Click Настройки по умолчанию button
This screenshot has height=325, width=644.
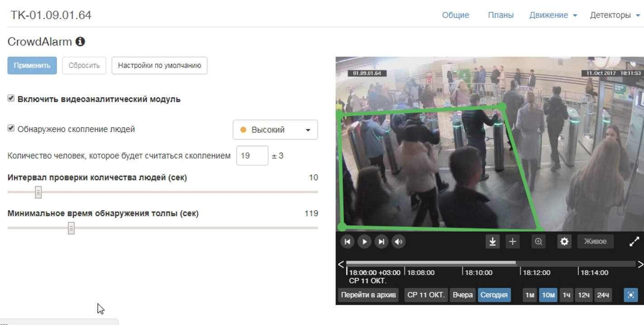click(159, 66)
